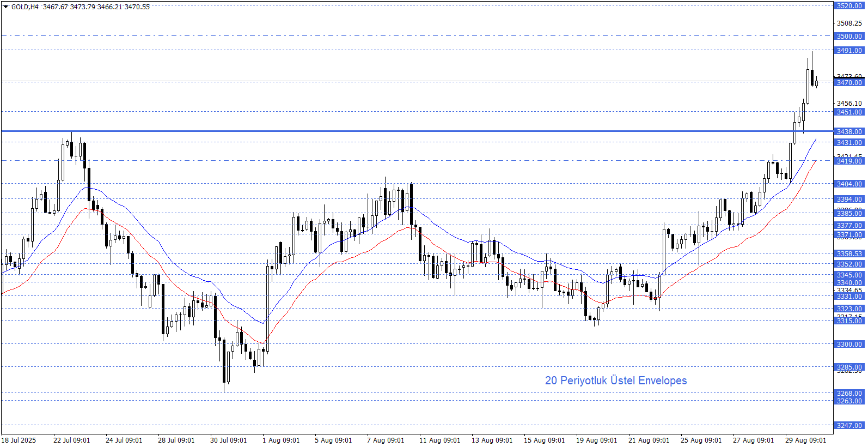Click the 3323.00 price level label
Image resolution: width=868 pixels, height=447 pixels.
click(849, 309)
